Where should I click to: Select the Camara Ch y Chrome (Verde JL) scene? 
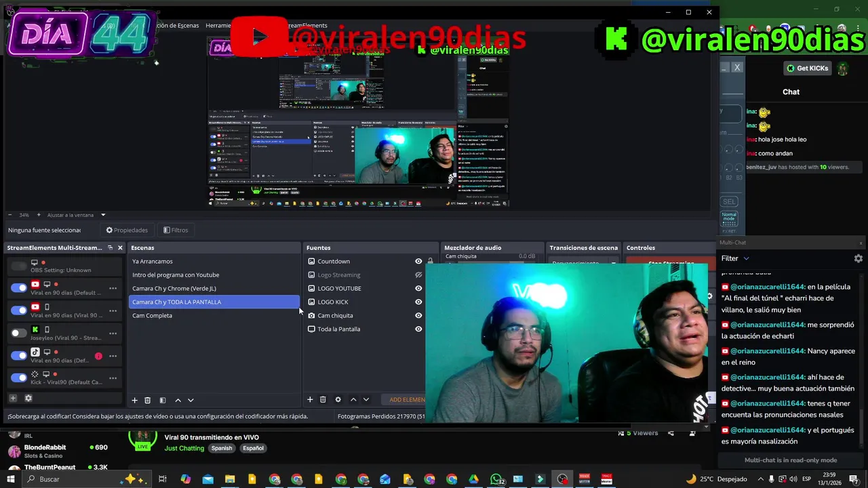pos(214,288)
